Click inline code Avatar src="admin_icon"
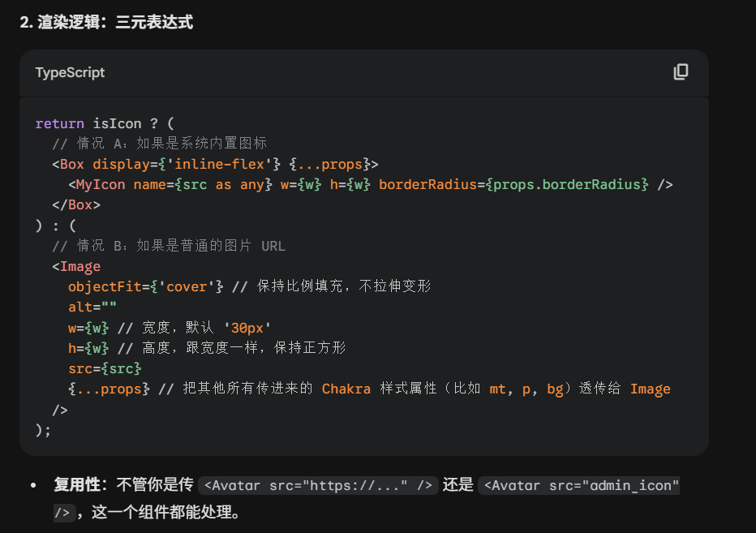The width and height of the screenshot is (756, 533). coord(578,485)
